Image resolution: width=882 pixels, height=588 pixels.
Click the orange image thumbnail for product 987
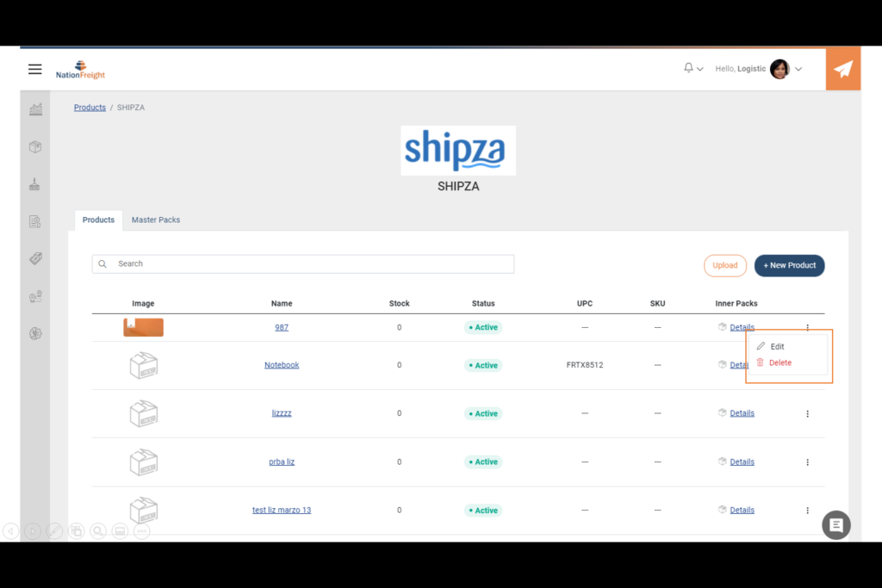click(x=144, y=327)
